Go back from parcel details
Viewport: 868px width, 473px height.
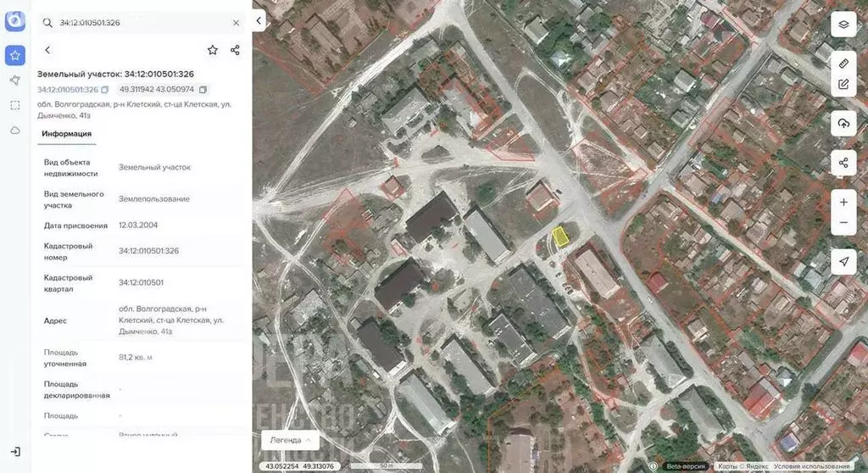[x=47, y=50]
